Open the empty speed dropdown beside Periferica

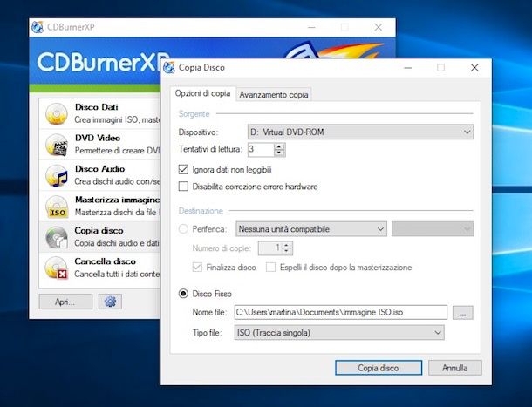point(433,229)
